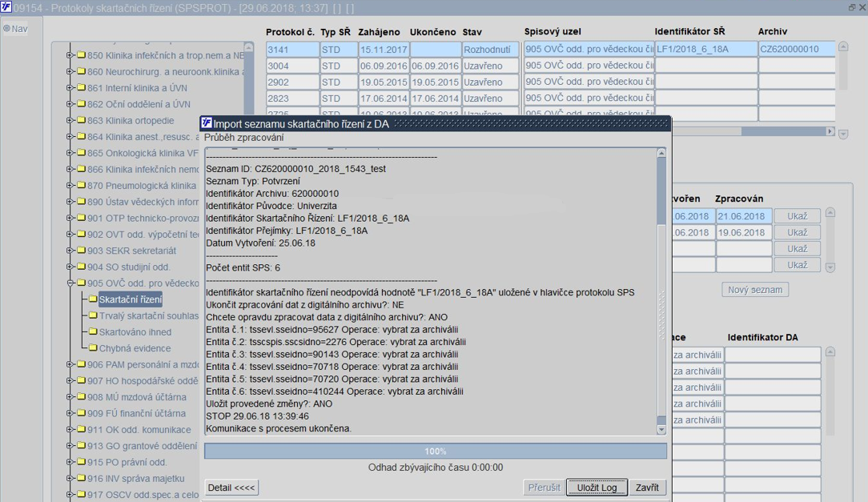868x502 pixels.
Task: Select the Nav radio button
Action: [6, 29]
